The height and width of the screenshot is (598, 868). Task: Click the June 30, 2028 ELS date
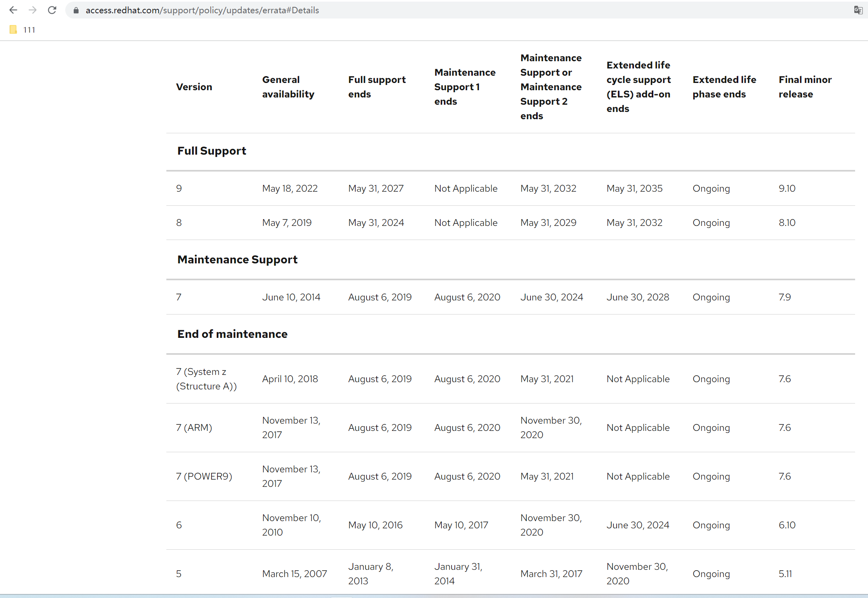(638, 297)
